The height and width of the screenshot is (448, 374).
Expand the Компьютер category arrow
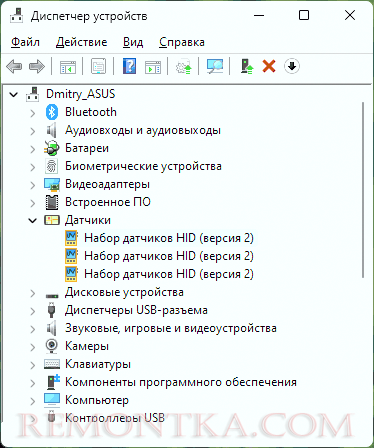[33, 401]
